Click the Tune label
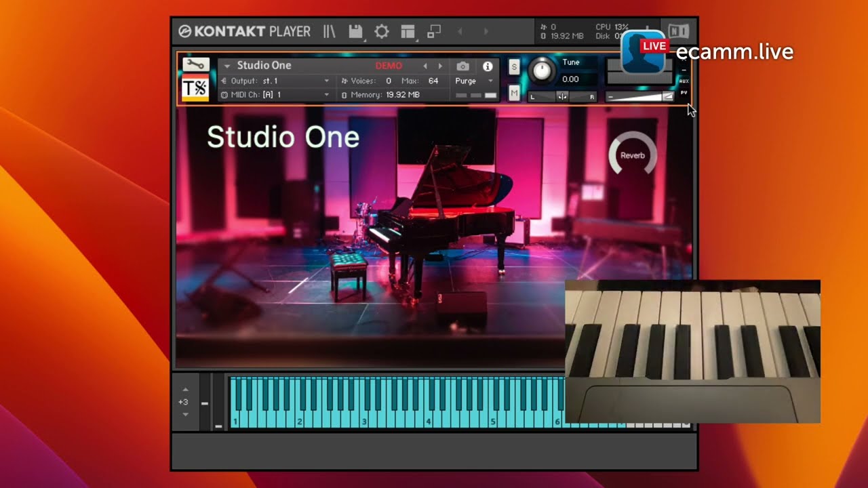This screenshot has height=488, width=868. click(x=571, y=62)
